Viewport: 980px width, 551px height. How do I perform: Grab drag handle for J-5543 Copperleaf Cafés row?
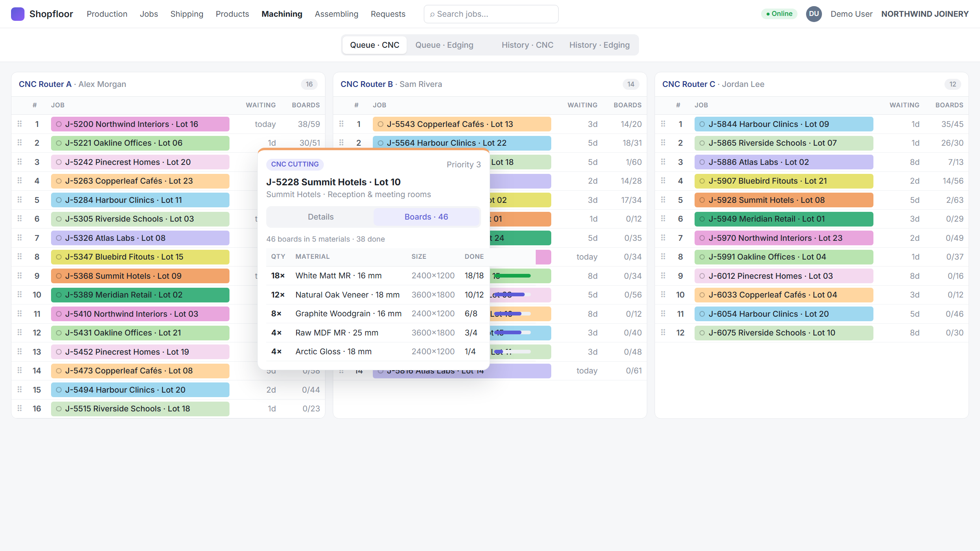coord(341,124)
